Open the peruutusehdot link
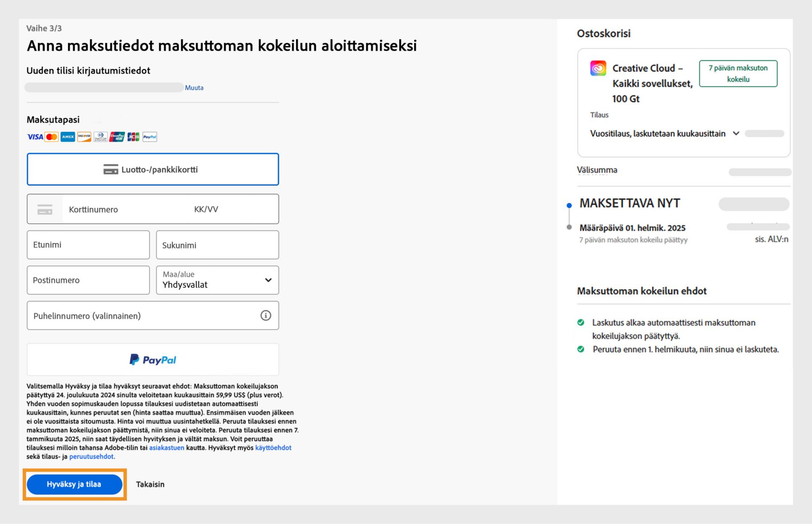The width and height of the screenshot is (812, 524). click(x=91, y=456)
